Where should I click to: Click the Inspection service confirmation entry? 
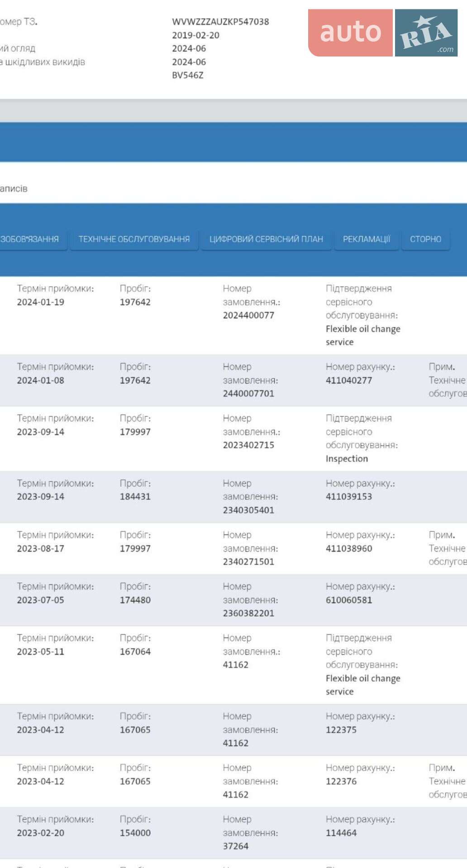click(347, 458)
